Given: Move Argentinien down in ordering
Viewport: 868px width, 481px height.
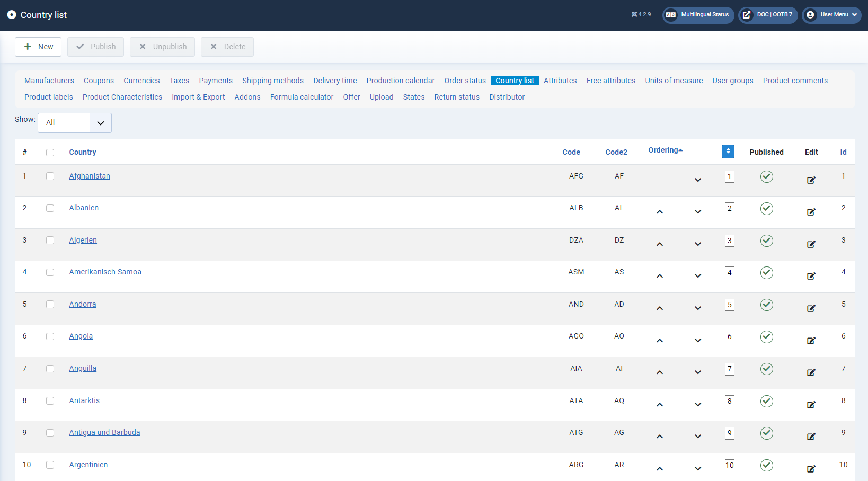Looking at the screenshot, I should pyautogui.click(x=698, y=469).
